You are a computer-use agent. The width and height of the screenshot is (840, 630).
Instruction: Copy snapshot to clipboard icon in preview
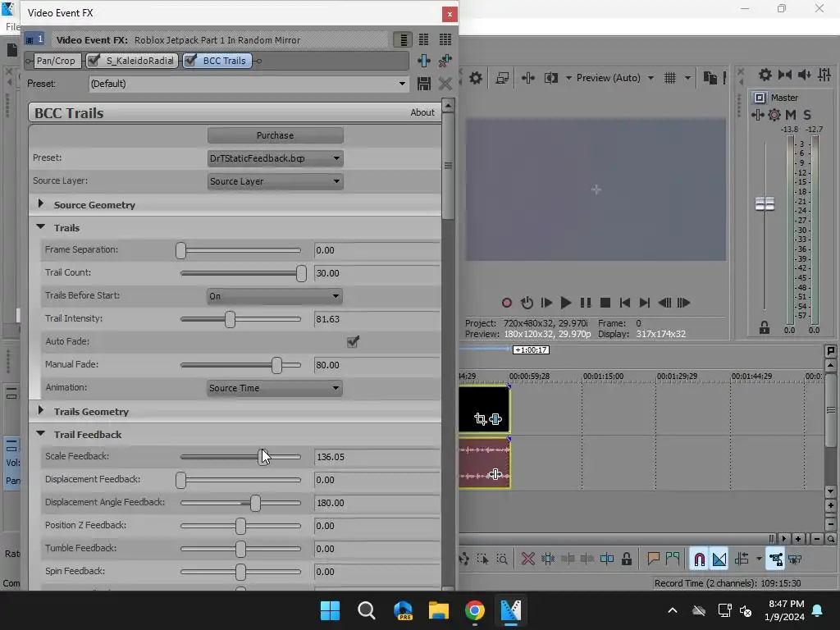point(710,78)
